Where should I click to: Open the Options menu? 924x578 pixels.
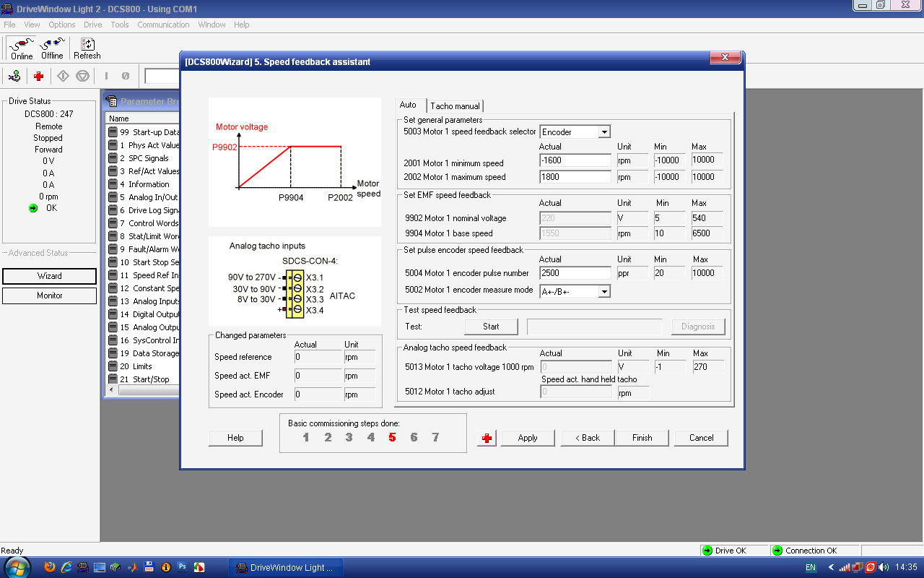tap(62, 25)
